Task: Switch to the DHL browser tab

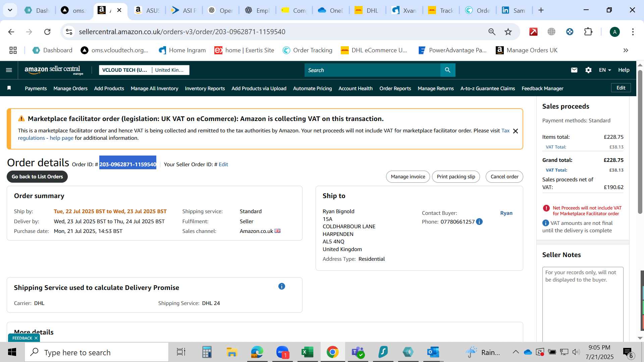Action: click(367, 10)
